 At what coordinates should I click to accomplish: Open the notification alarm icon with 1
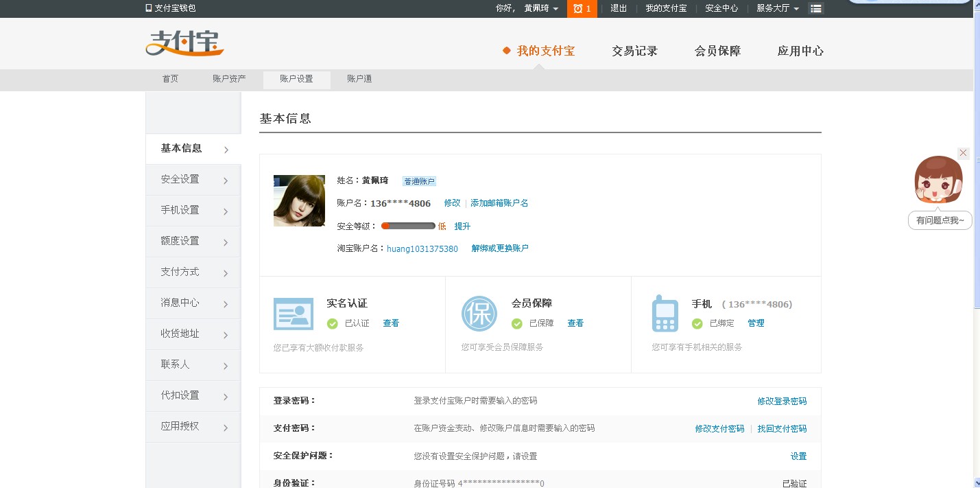(x=582, y=8)
